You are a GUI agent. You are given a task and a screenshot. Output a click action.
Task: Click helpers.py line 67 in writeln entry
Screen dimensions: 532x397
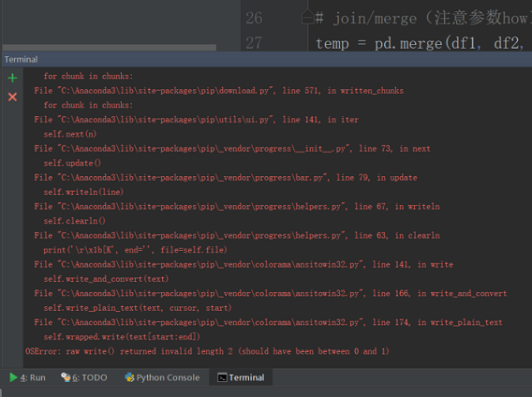click(237, 206)
